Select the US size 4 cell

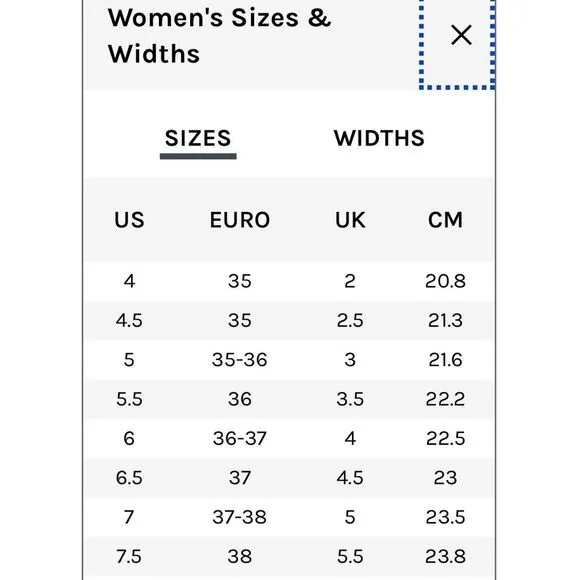click(x=129, y=281)
